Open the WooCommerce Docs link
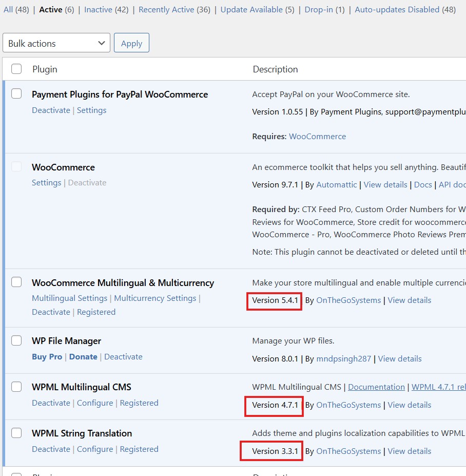 (x=423, y=184)
